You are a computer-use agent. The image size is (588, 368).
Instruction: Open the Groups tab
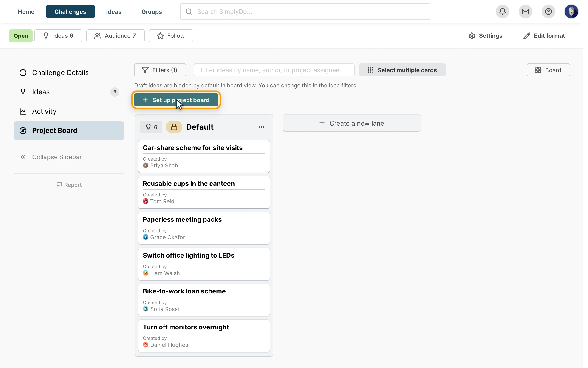[152, 11]
